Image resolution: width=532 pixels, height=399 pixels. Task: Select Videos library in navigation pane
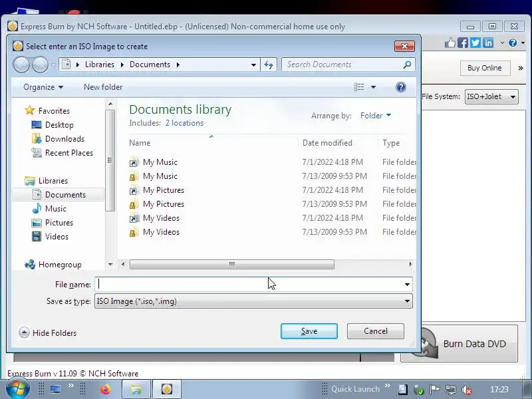pos(57,237)
